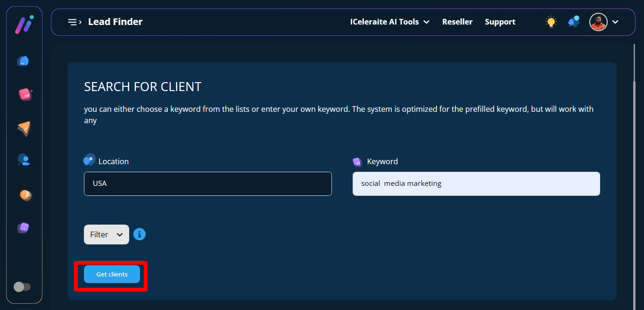
Task: Click the orange circle sidebar icon
Action: point(25,194)
